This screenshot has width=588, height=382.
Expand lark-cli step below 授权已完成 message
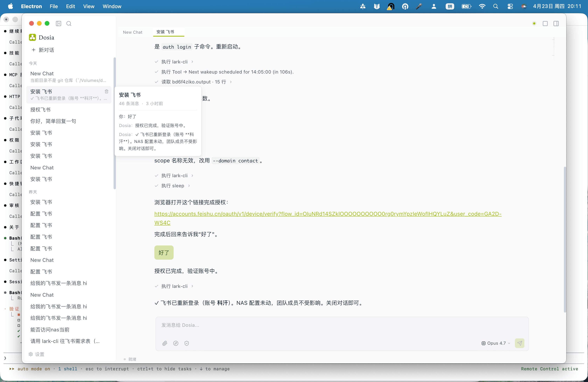(x=174, y=286)
